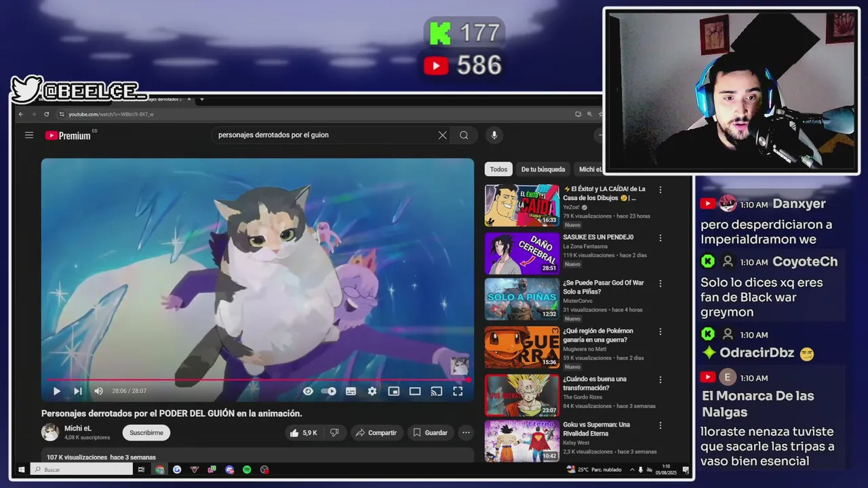Open the notification center icon
The width and height of the screenshot is (868, 488).
(x=686, y=470)
